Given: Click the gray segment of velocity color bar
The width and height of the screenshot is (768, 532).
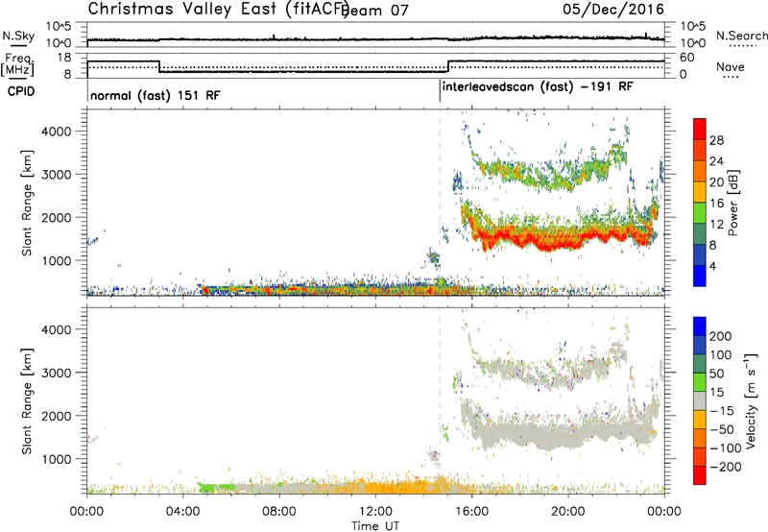Looking at the screenshot, I should 700,401.
